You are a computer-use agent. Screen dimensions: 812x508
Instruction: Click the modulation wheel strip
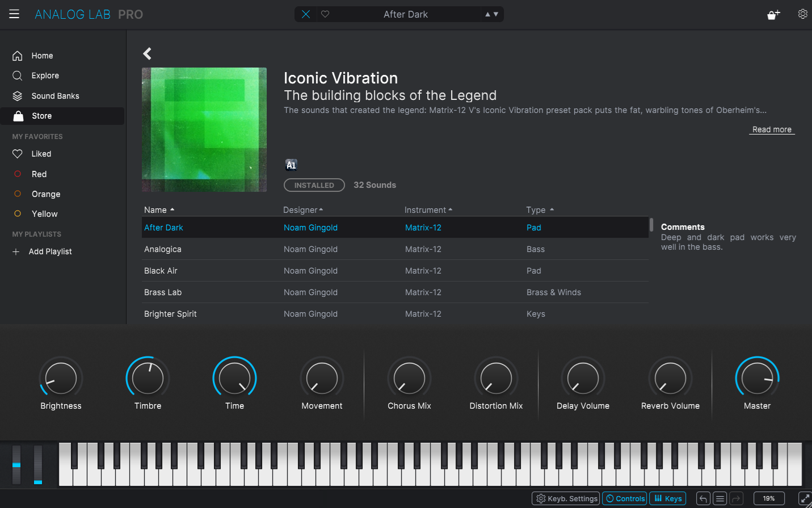(x=38, y=464)
